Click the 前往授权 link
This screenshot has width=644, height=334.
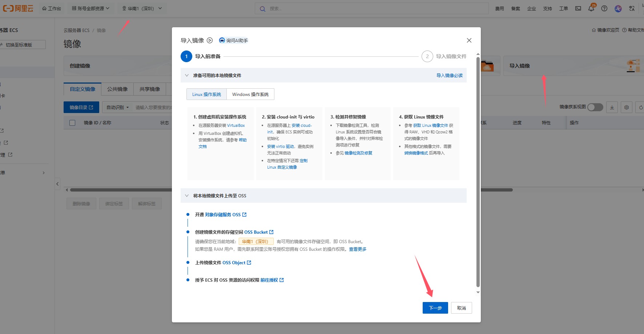point(272,280)
